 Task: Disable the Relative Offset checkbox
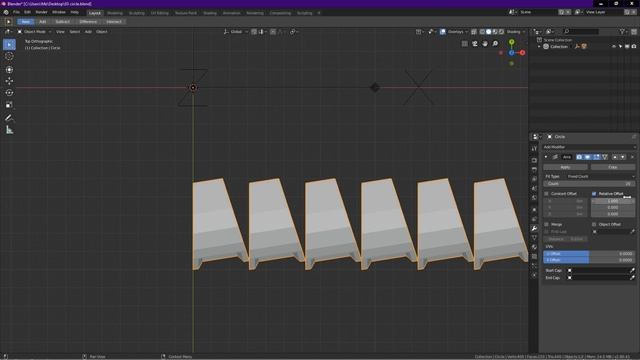point(594,193)
